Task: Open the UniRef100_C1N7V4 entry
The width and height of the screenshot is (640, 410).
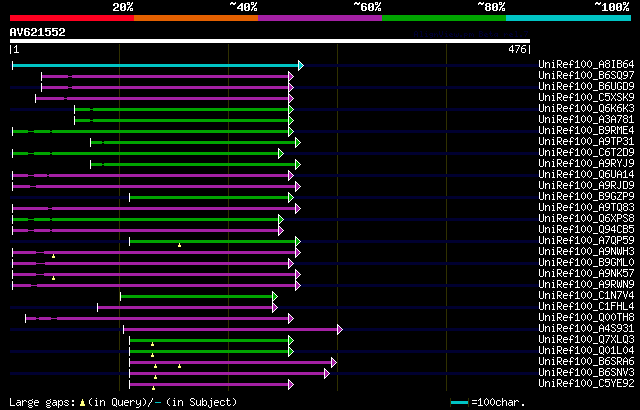Action: [586, 296]
